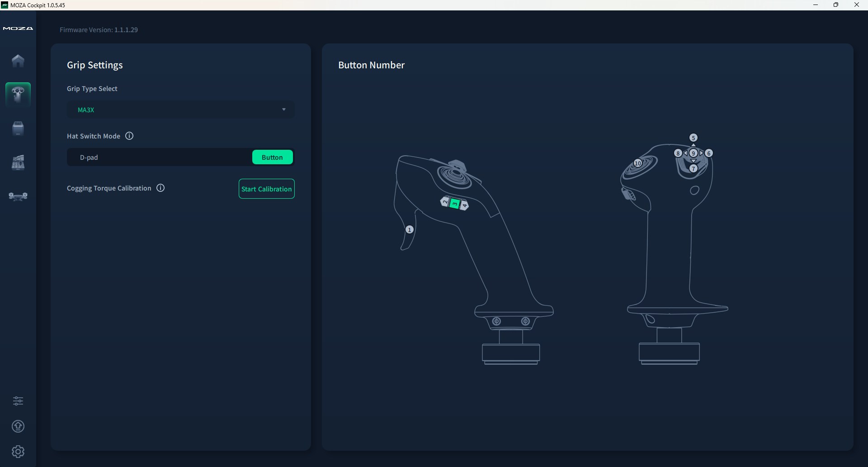Click Start Calibration button
The height and width of the screenshot is (467, 868).
pyautogui.click(x=266, y=189)
